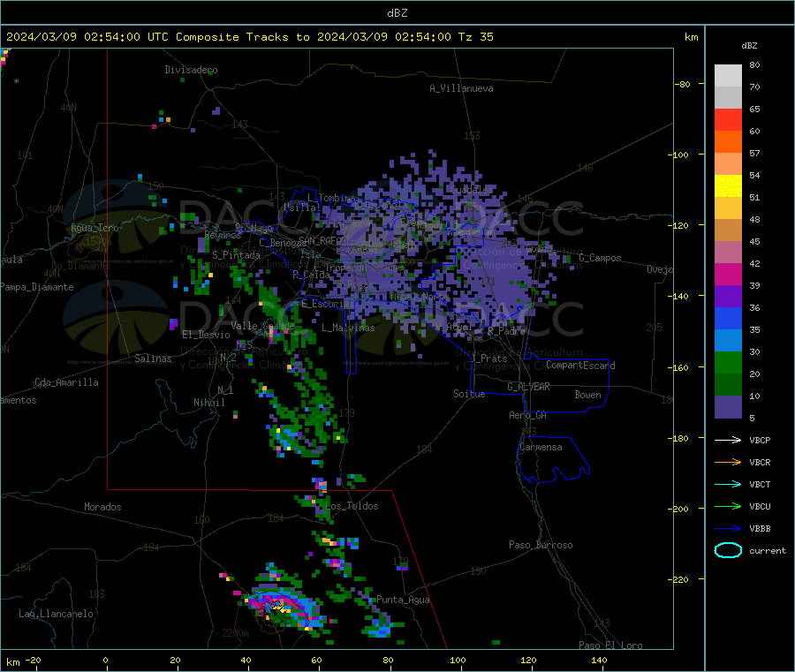Image resolution: width=795 pixels, height=672 pixels.
Task: Click the timestamp '2024/03/09 02:54:00 UTC' header text
Action: pyautogui.click(x=87, y=37)
